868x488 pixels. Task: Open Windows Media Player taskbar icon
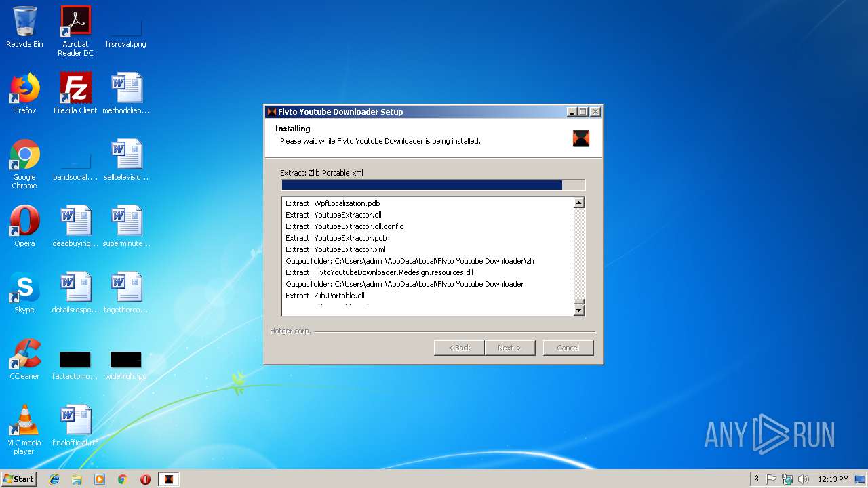click(100, 479)
